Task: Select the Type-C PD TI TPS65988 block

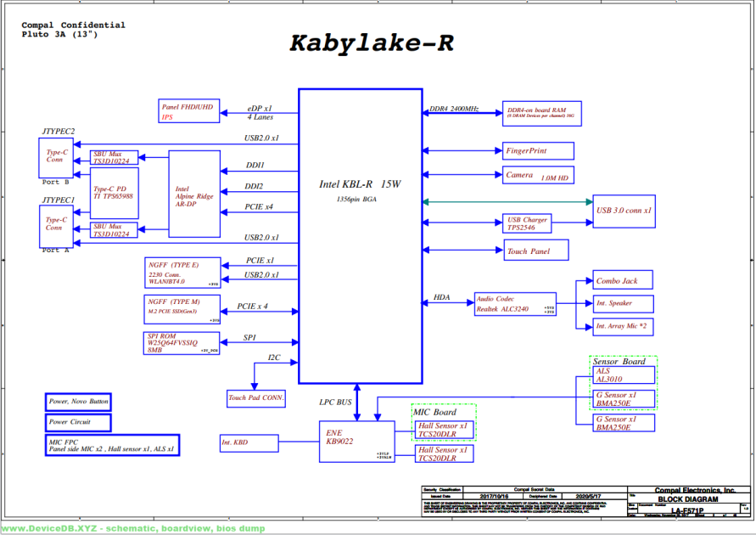Action: coord(115,193)
